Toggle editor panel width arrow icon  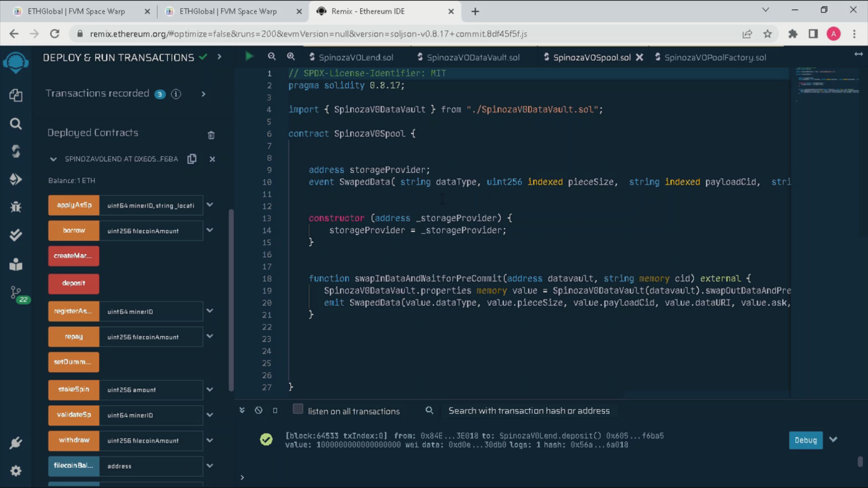pyautogui.click(x=858, y=54)
